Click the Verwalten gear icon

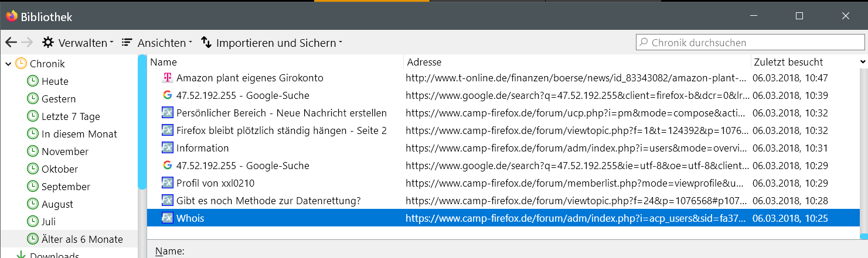coord(48,43)
